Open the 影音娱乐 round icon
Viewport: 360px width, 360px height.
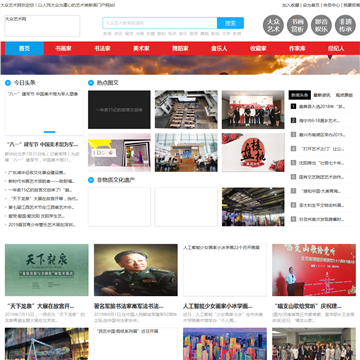point(321,25)
